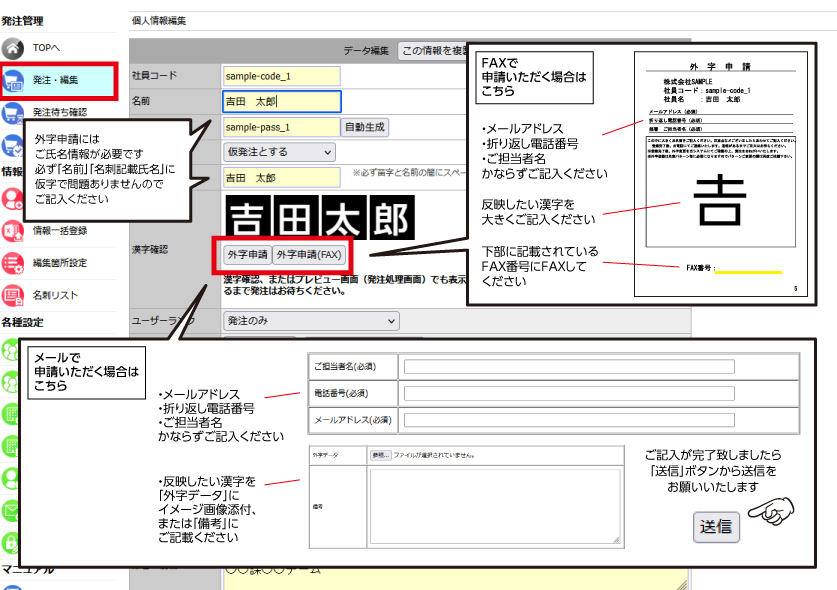Click the 名刺リスト icon
Screen dimensions: 837x590
(13, 295)
